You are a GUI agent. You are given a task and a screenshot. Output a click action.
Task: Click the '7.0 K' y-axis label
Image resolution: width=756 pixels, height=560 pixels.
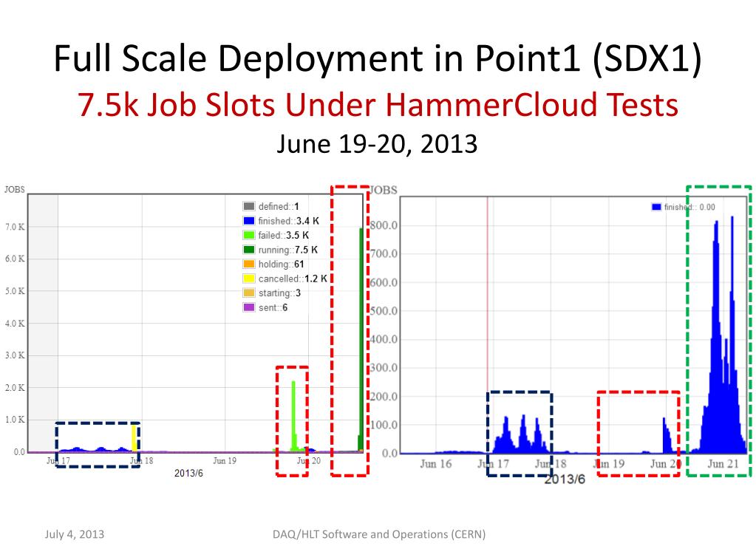15,227
